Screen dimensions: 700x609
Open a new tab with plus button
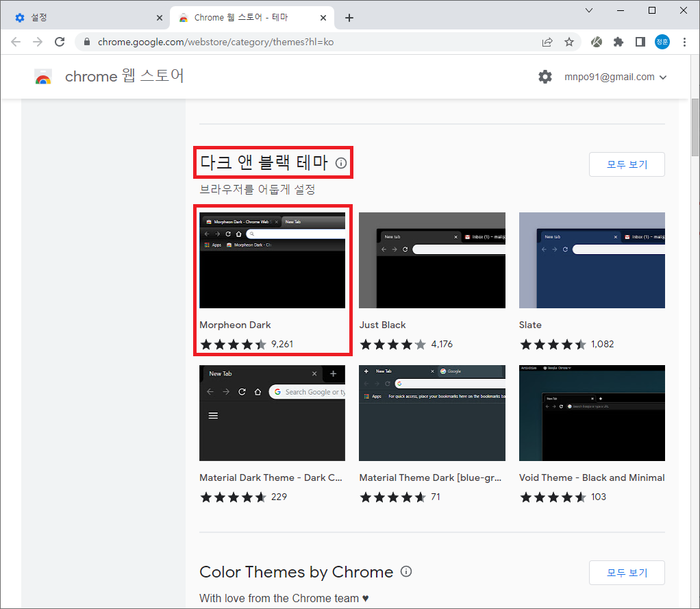coord(349,18)
